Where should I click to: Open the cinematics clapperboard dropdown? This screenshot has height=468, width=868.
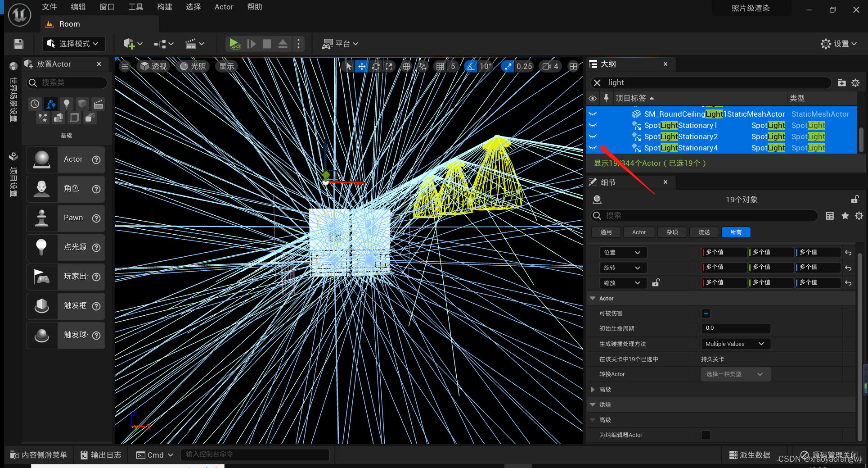point(195,44)
